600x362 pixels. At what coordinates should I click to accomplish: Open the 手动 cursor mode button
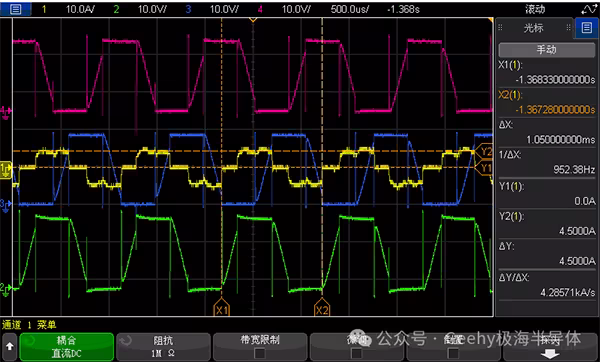[x=546, y=50]
